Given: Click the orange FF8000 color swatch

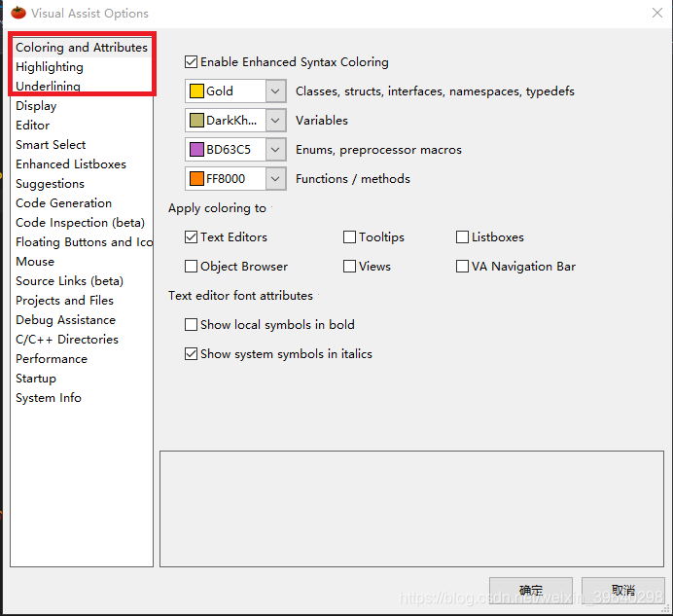Looking at the screenshot, I should tap(196, 179).
